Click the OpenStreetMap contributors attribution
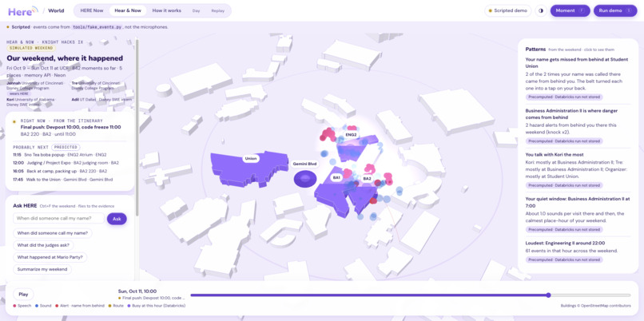The width and height of the screenshot is (644, 321). click(595, 306)
